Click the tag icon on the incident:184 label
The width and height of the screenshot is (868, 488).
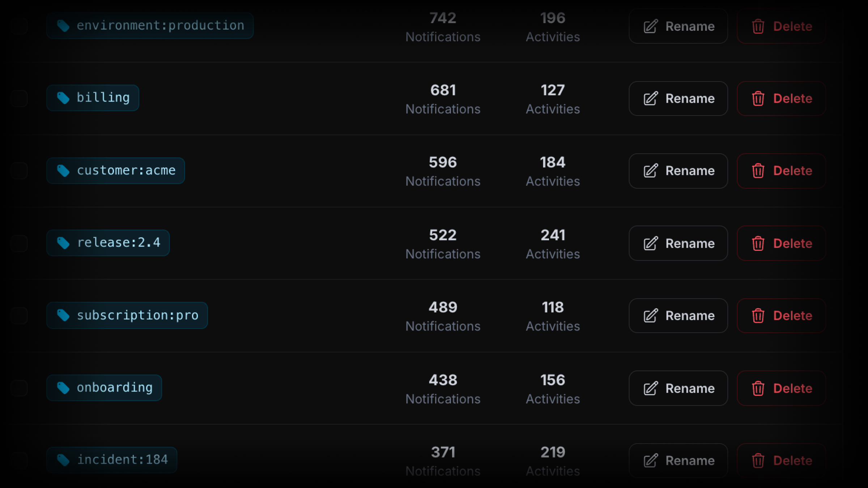(x=63, y=460)
